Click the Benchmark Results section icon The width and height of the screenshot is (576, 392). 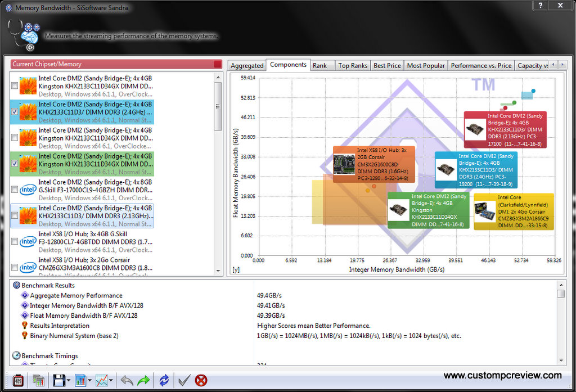pyautogui.click(x=16, y=285)
